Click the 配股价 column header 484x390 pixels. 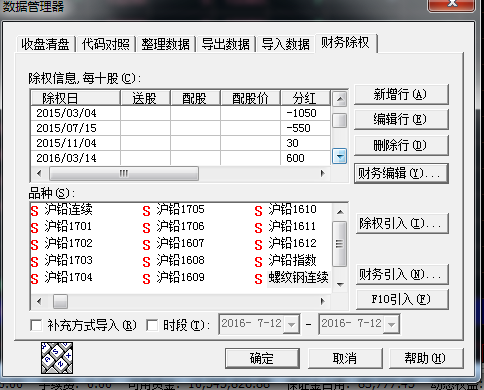(250, 98)
